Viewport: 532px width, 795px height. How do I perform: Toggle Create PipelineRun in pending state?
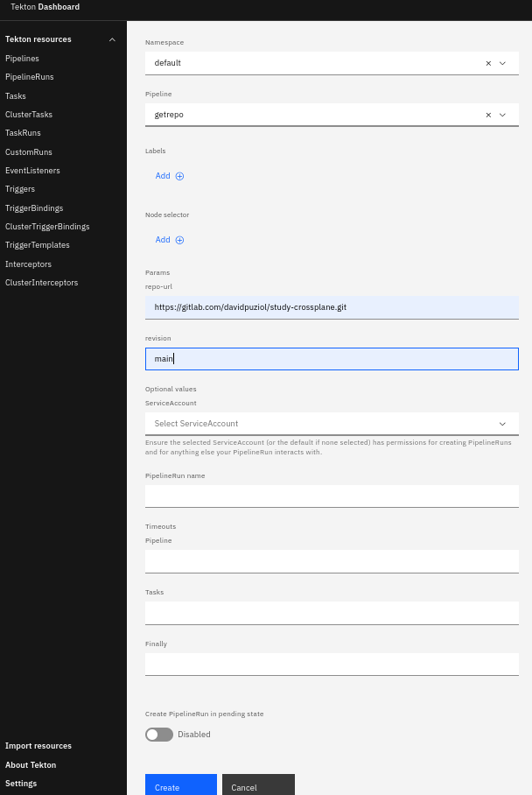tap(159, 735)
